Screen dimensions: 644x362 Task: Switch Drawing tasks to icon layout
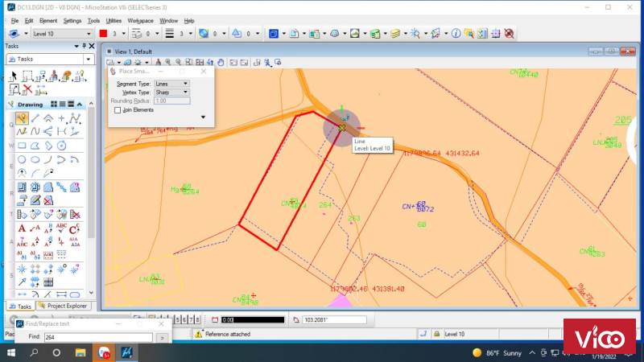click(x=54, y=105)
